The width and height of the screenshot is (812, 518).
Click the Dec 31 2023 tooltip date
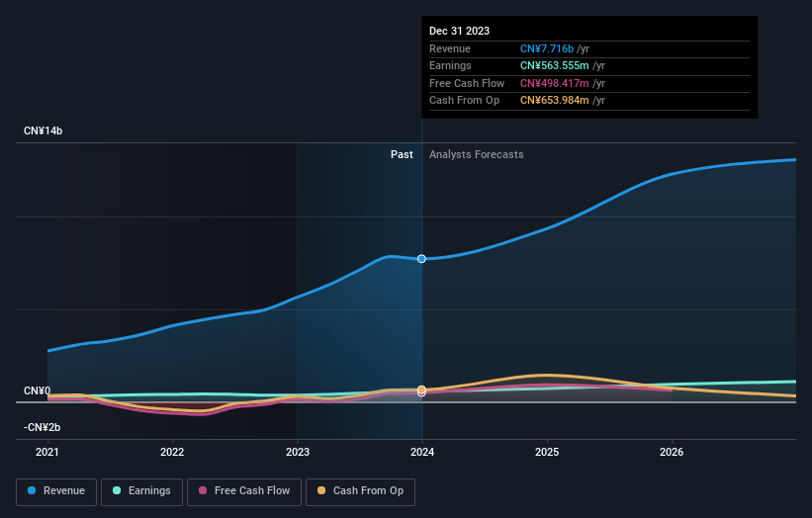[459, 31]
